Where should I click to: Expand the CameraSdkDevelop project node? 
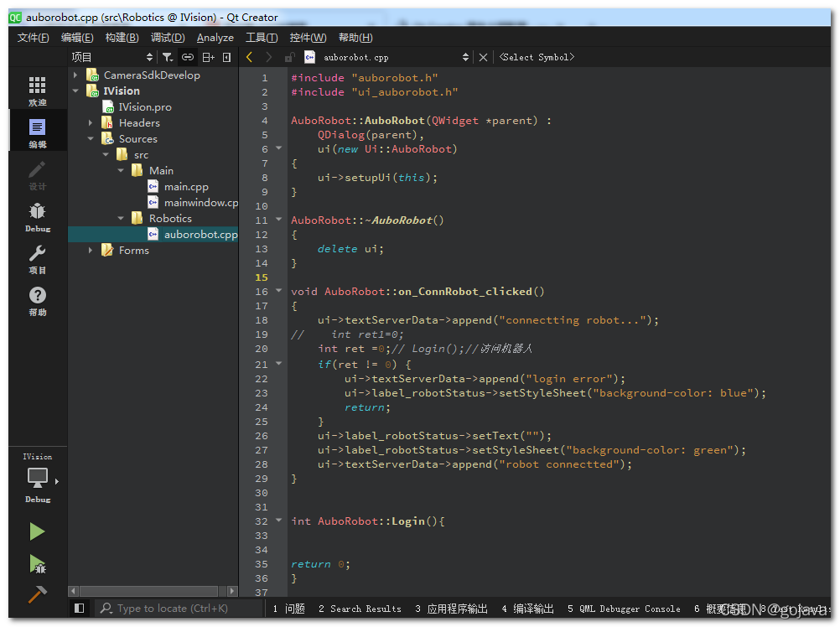coord(75,75)
